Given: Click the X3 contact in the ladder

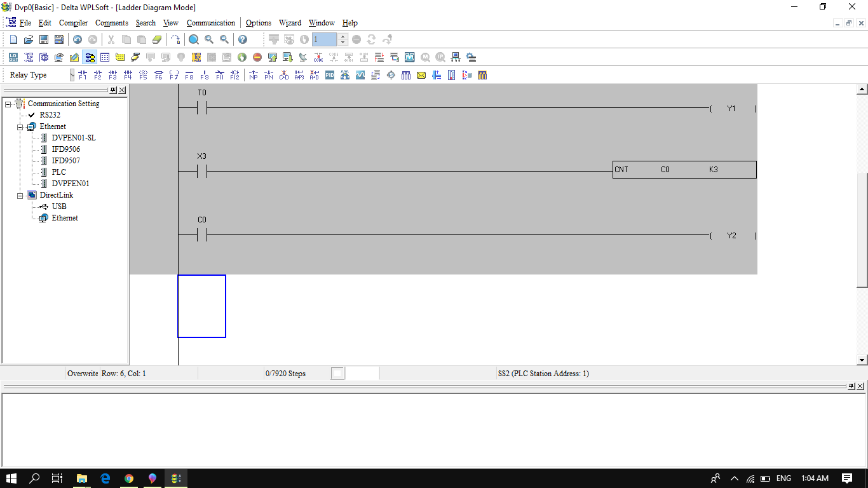Looking at the screenshot, I should tap(202, 172).
